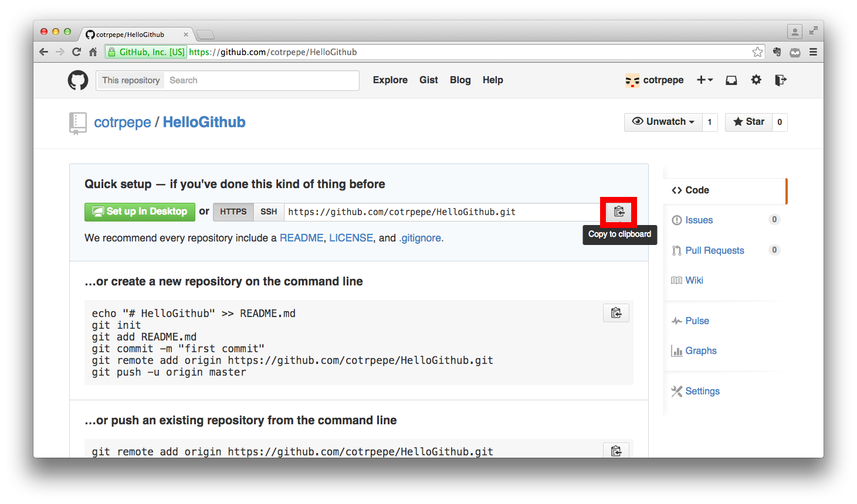The height and width of the screenshot is (504, 857).
Task: Copy the new repository command block
Action: click(x=616, y=313)
